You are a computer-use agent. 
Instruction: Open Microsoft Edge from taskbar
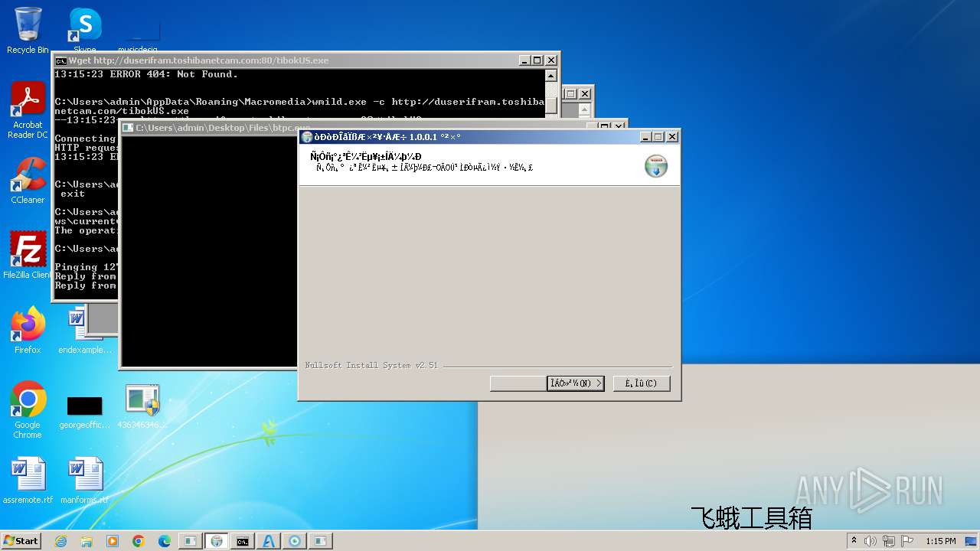click(165, 541)
